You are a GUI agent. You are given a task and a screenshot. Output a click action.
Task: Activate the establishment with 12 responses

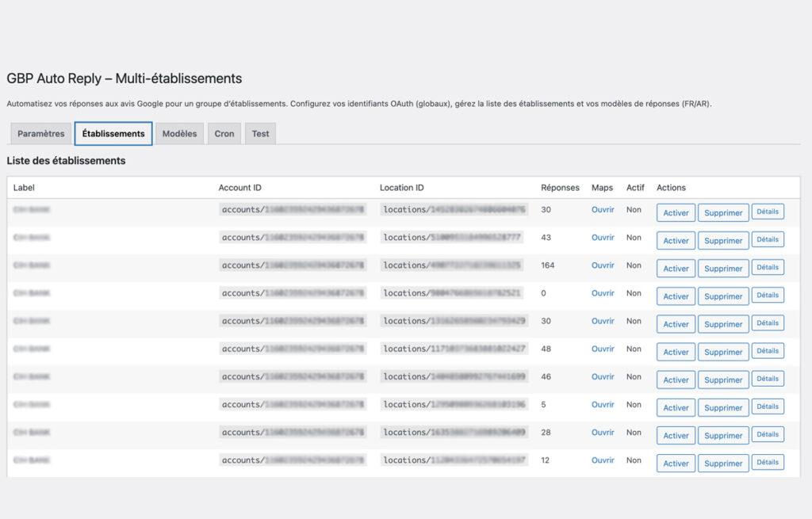point(676,464)
